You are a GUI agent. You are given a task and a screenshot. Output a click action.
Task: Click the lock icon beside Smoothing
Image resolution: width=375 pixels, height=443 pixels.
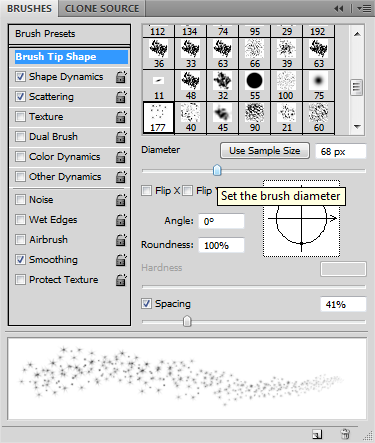point(121,260)
